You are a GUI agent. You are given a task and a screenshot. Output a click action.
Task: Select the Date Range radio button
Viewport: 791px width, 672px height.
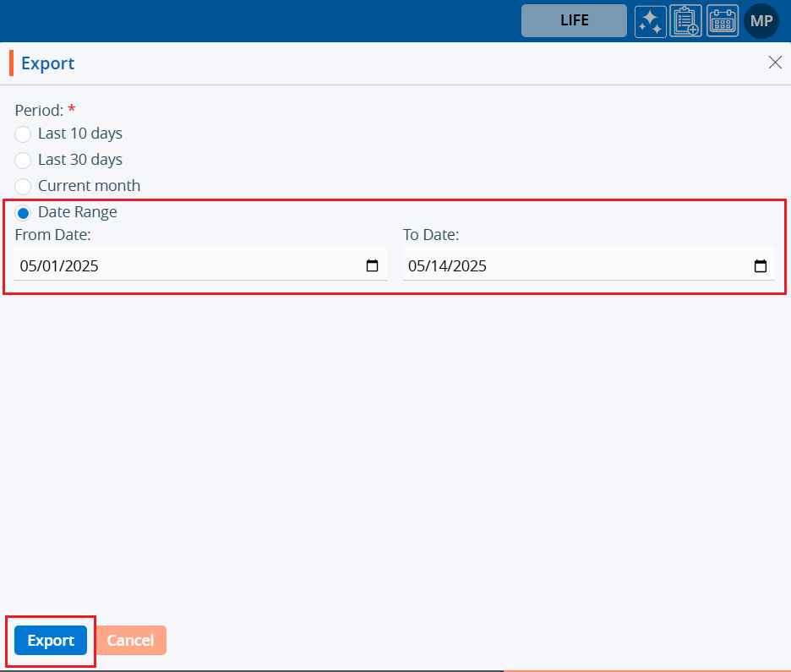pyautogui.click(x=24, y=213)
